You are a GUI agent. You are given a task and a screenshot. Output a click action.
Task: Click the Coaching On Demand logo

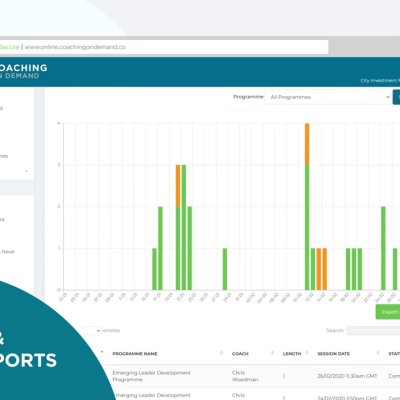(x=23, y=71)
